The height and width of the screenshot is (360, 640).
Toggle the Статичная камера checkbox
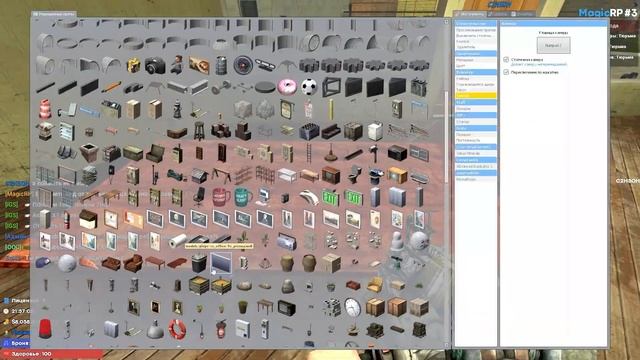tap(506, 60)
